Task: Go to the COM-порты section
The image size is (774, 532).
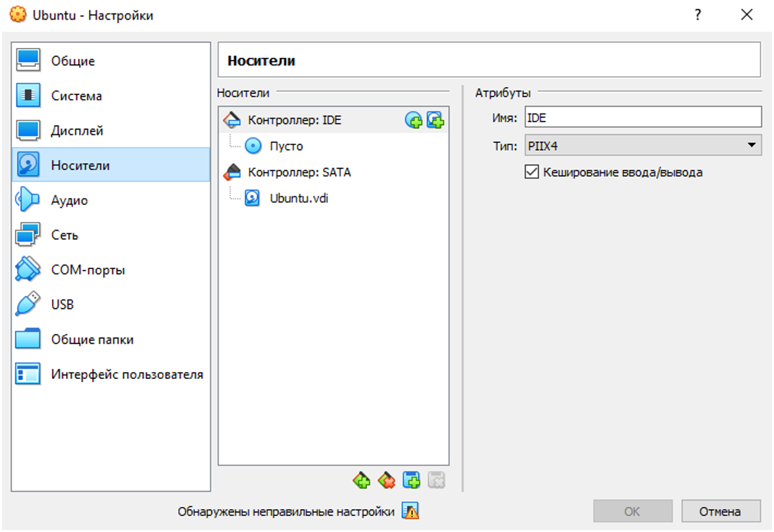Action: [x=111, y=270]
